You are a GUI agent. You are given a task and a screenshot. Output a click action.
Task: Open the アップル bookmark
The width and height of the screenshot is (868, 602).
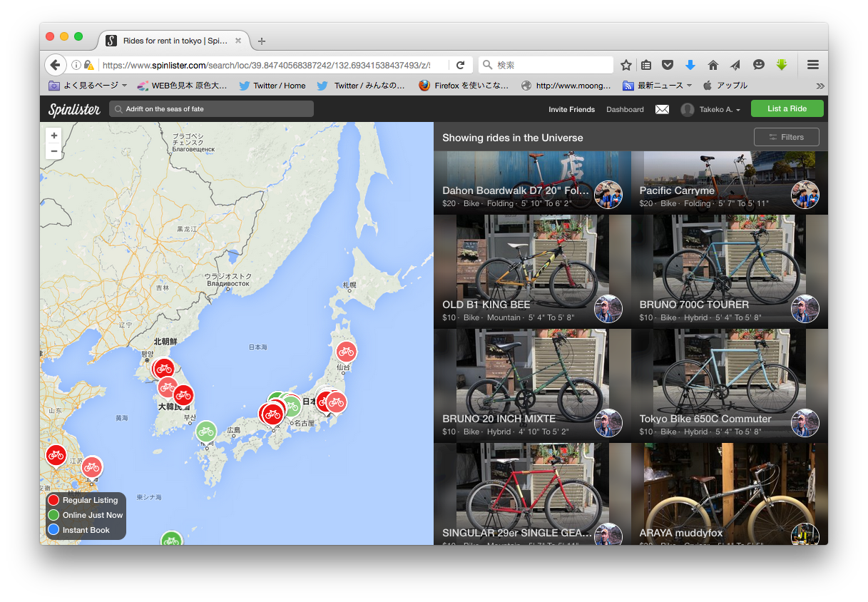[x=725, y=86]
